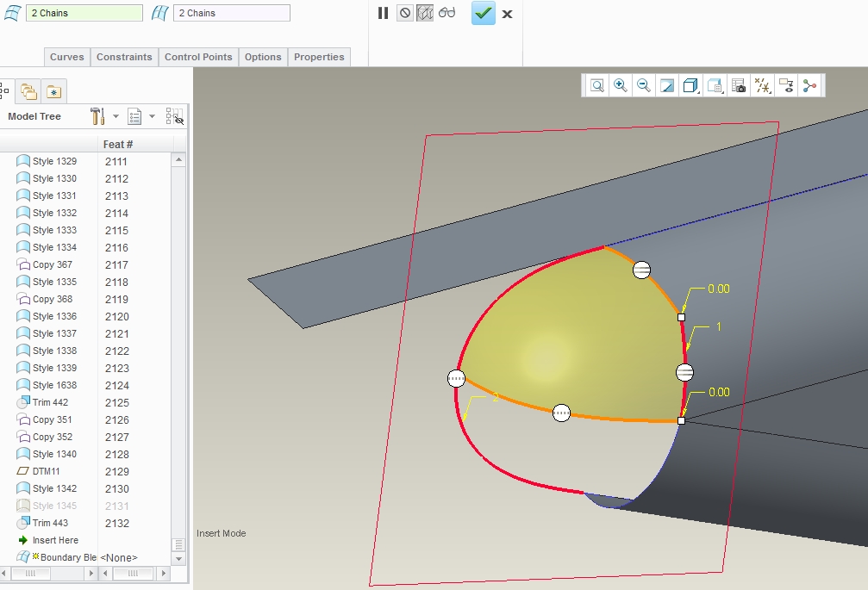Select the suppressed Style 1345 feature
This screenshot has width=868, height=590.
click(54, 506)
